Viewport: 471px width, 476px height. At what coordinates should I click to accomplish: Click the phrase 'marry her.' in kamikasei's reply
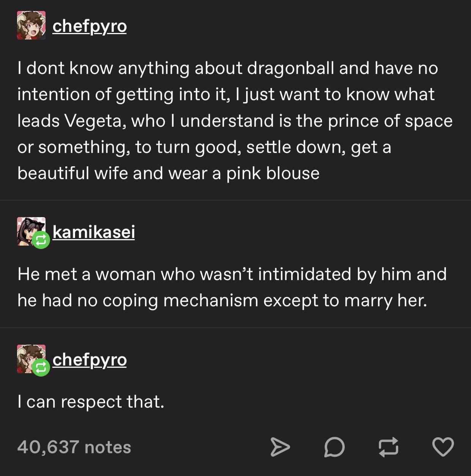(386, 301)
